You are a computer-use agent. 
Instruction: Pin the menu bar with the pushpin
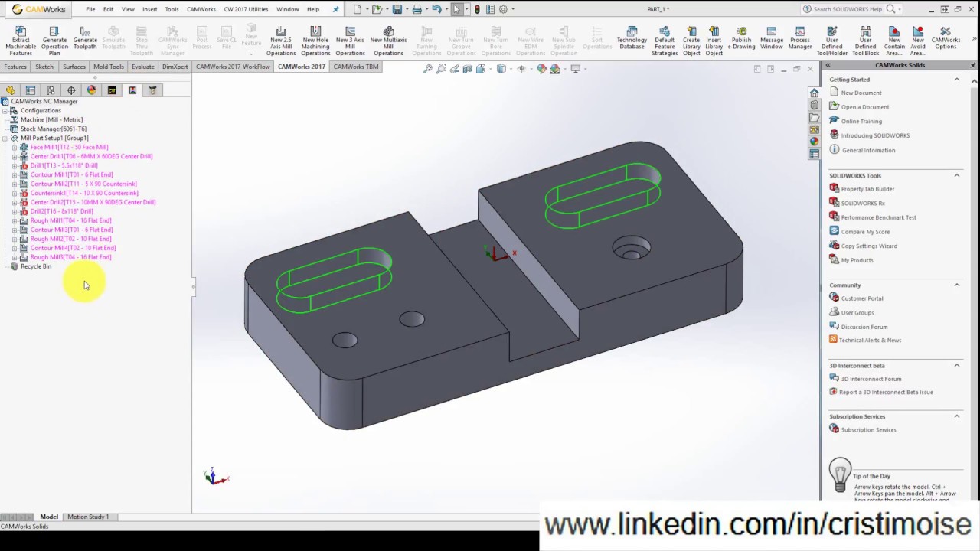335,9
